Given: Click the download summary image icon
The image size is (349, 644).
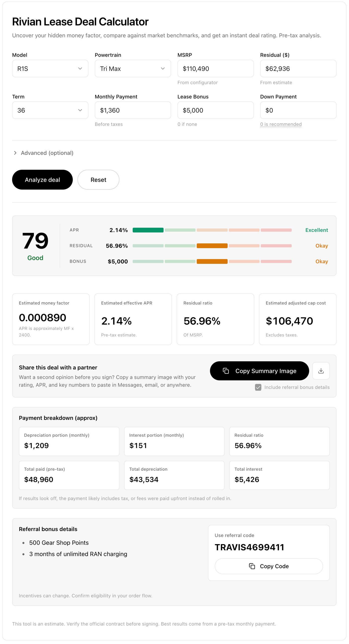Looking at the screenshot, I should pyautogui.click(x=321, y=371).
